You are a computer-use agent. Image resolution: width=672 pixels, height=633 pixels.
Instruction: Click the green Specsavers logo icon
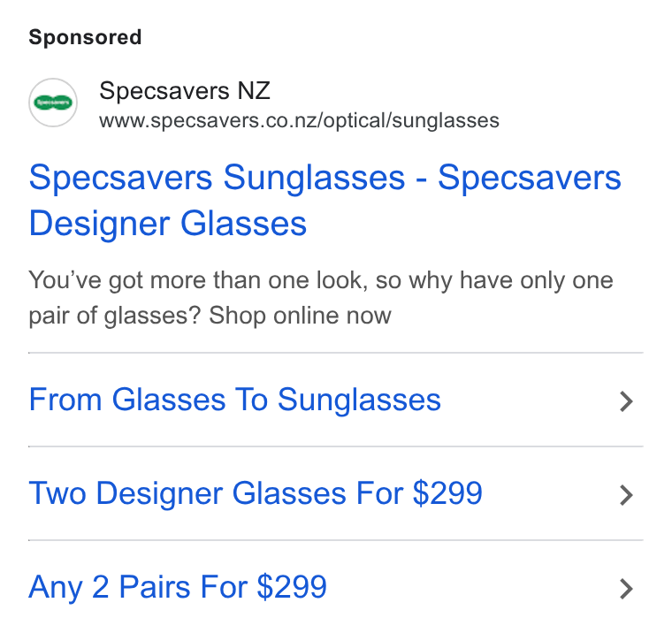click(53, 103)
